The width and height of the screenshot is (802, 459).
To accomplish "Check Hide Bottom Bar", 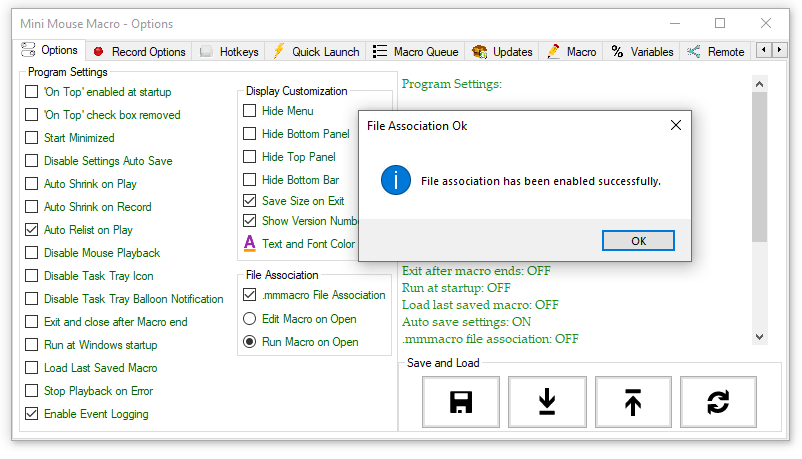I will pyautogui.click(x=250, y=180).
